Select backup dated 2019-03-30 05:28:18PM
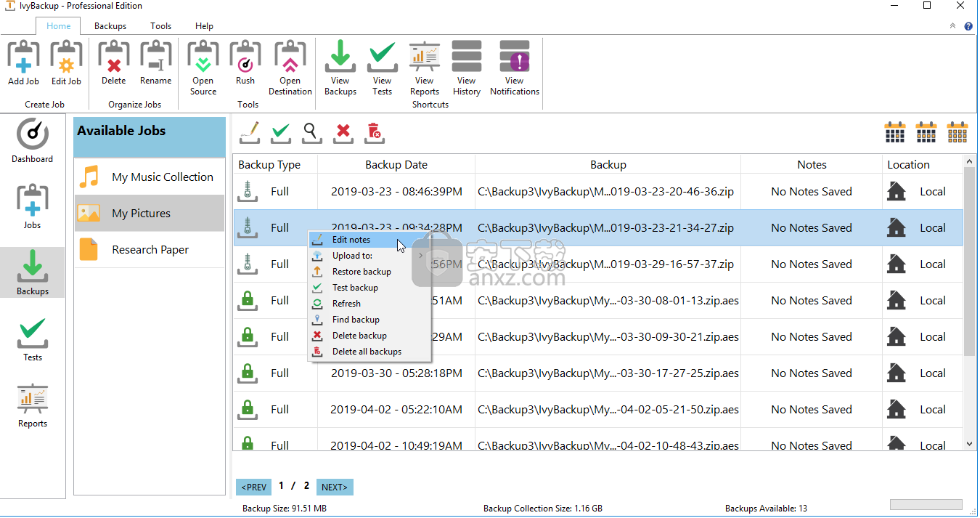Screen dimensions: 980x518 pos(396,373)
